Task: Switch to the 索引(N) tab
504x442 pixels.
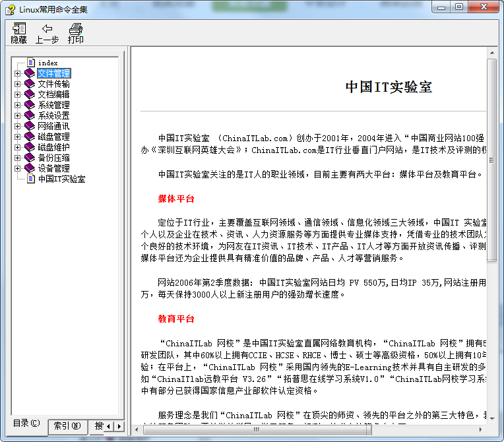Action: click(x=67, y=426)
